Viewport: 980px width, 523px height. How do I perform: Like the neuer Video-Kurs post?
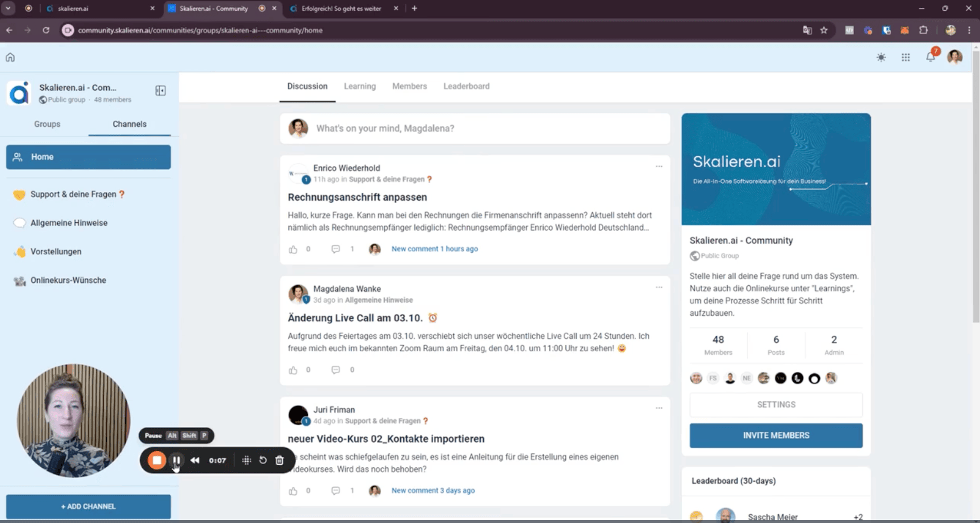(x=293, y=491)
